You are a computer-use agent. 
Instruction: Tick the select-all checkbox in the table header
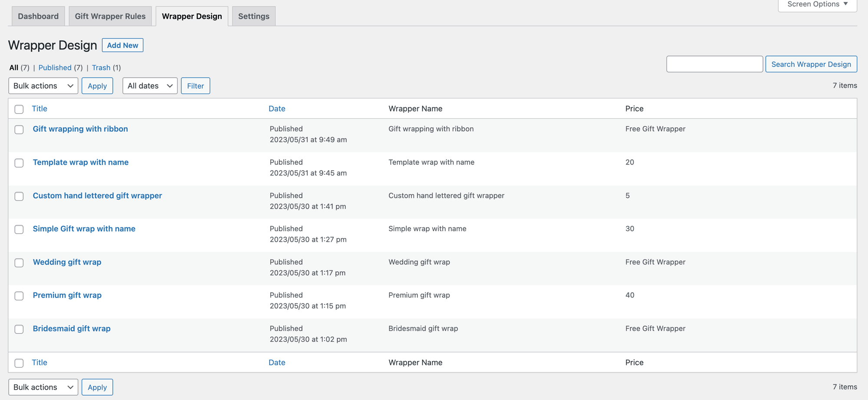(x=19, y=109)
